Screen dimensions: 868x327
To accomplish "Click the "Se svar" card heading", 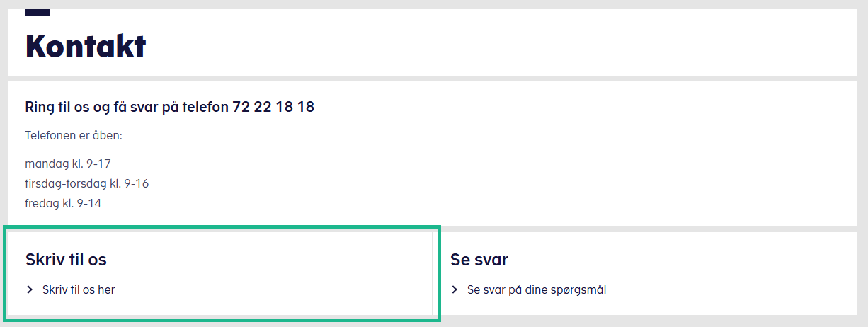I will click(479, 260).
